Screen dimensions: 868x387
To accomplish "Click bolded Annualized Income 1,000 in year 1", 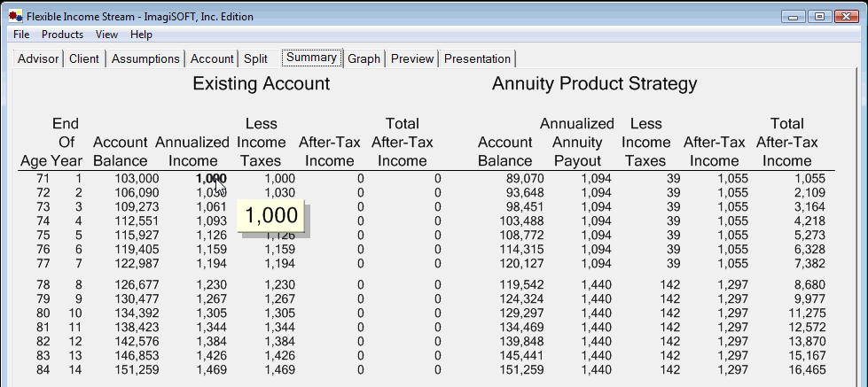I will click(x=211, y=179).
